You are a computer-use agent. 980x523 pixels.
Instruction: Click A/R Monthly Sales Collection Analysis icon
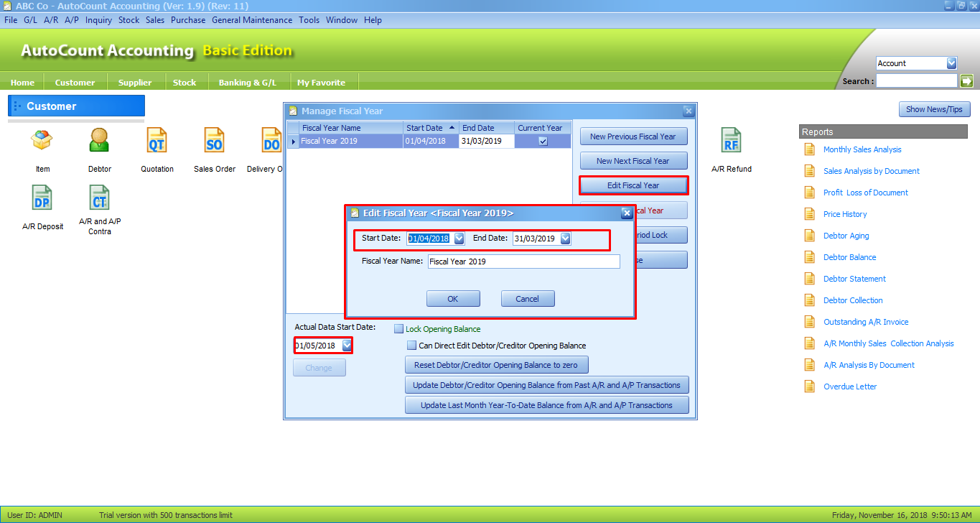click(x=810, y=343)
